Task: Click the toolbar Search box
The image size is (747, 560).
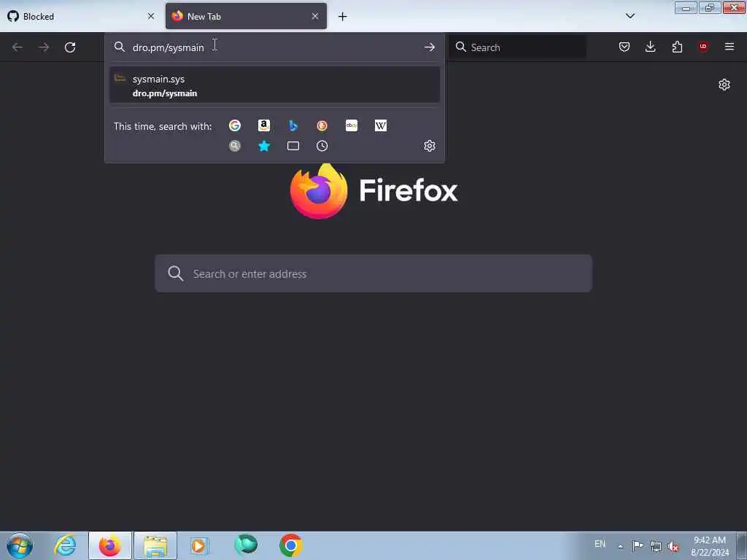Action: pyautogui.click(x=518, y=47)
